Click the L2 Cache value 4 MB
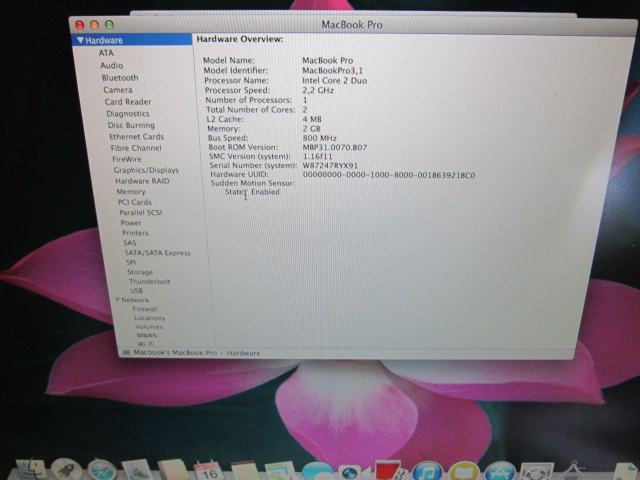640x480 pixels. coord(312,119)
